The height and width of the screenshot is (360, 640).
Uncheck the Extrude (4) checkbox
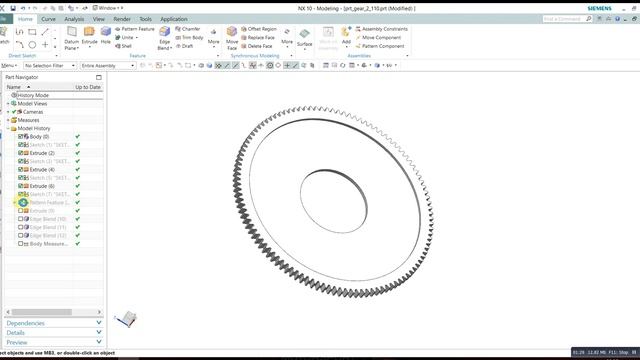[x=20, y=169]
